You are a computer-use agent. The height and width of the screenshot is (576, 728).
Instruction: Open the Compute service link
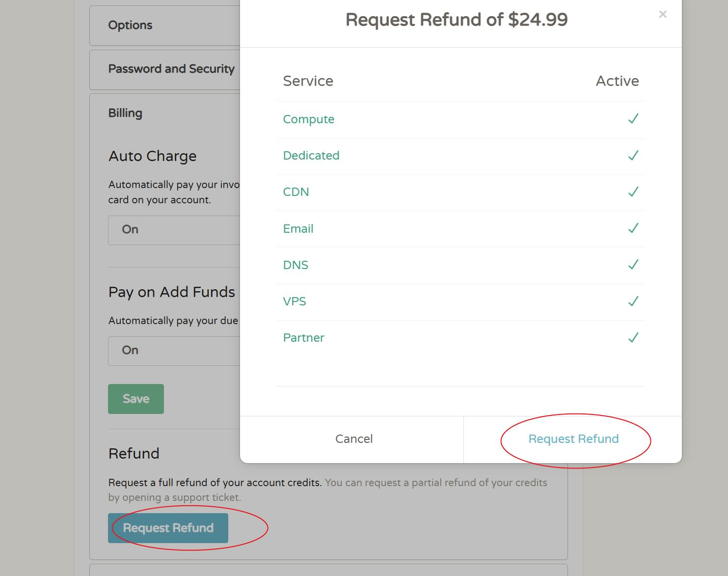(308, 119)
